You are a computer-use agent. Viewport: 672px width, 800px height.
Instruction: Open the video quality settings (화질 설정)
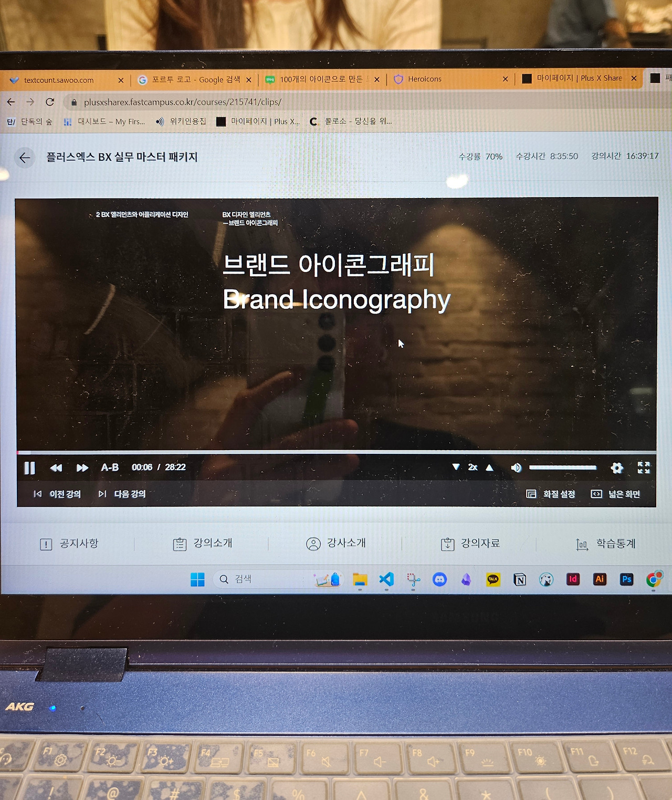coord(551,494)
